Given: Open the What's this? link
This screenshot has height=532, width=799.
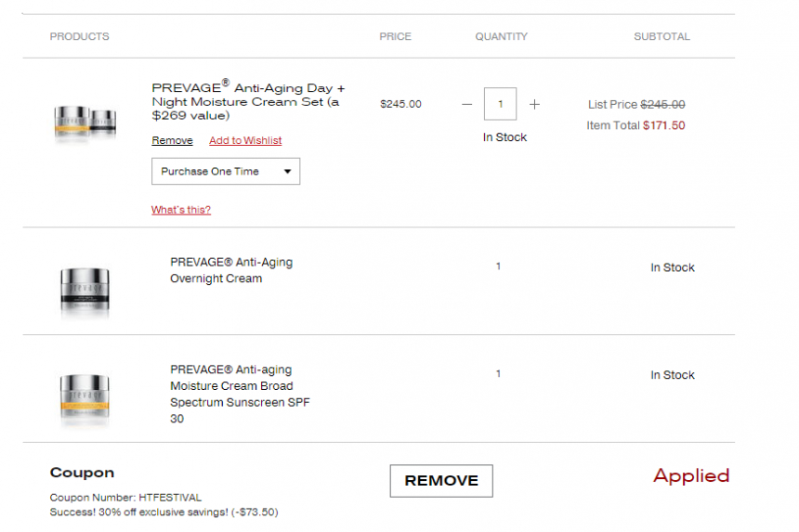Looking at the screenshot, I should (181, 210).
